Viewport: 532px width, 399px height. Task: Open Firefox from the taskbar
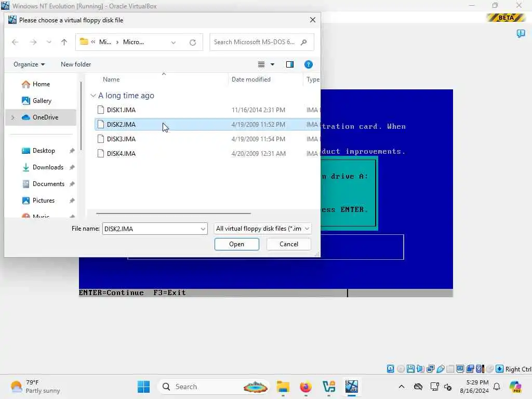point(305,387)
